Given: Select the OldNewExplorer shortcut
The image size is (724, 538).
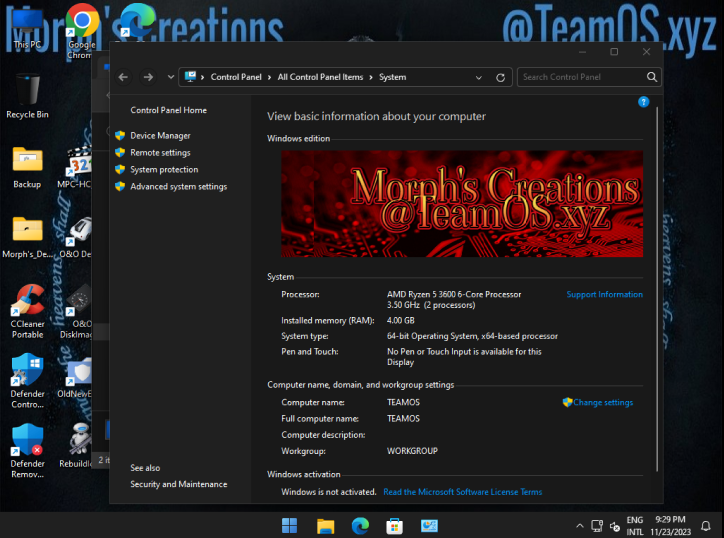Looking at the screenshot, I should pos(74,379).
